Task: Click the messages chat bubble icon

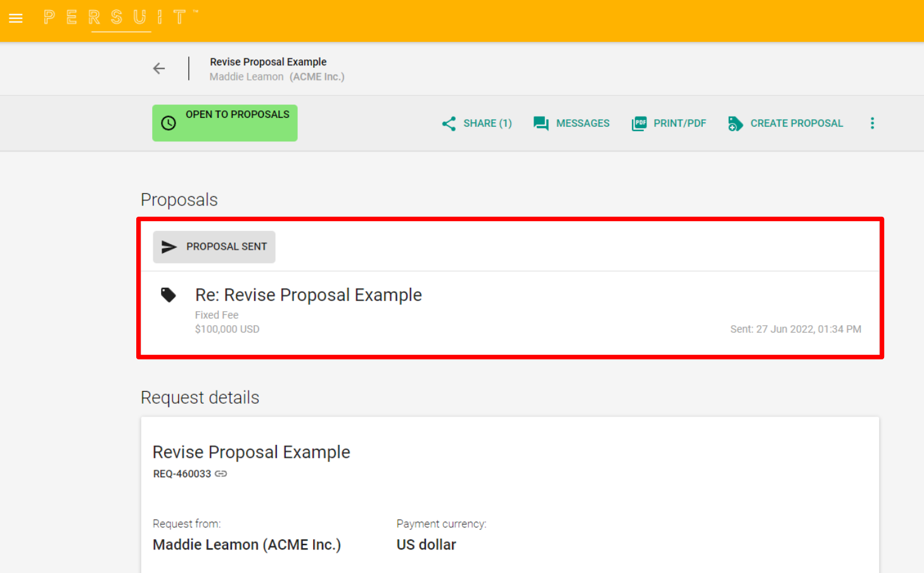Action: (541, 124)
